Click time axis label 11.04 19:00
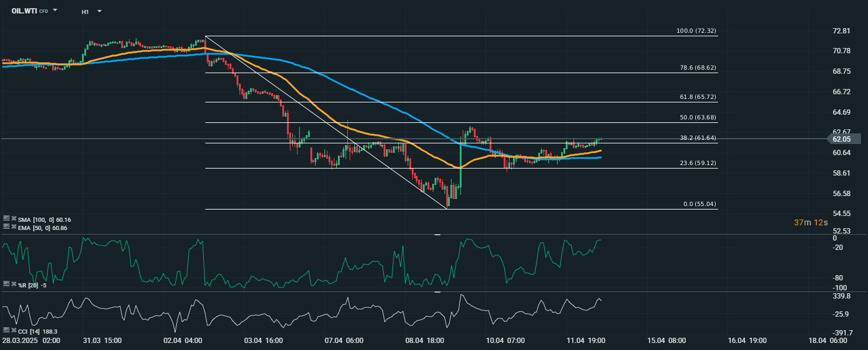 click(586, 341)
